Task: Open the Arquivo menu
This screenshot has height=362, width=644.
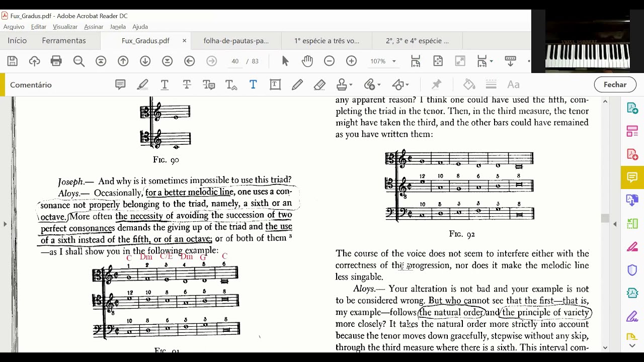Action: point(14,27)
